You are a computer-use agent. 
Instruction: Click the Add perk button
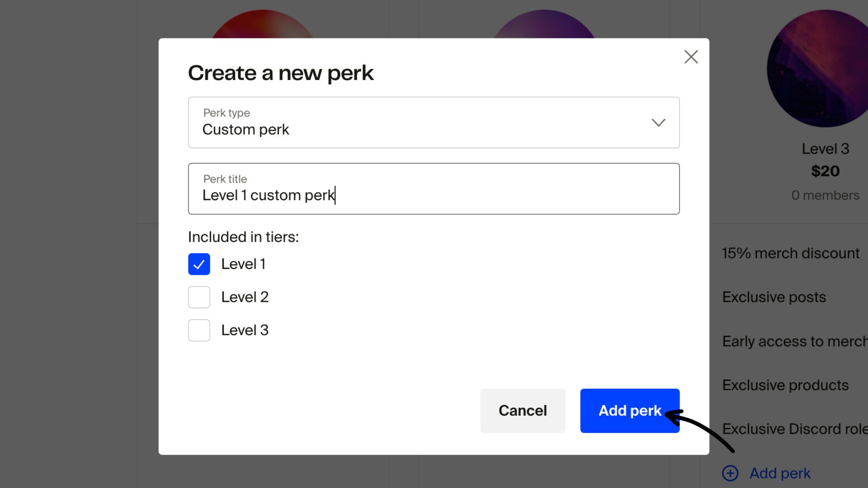point(629,411)
